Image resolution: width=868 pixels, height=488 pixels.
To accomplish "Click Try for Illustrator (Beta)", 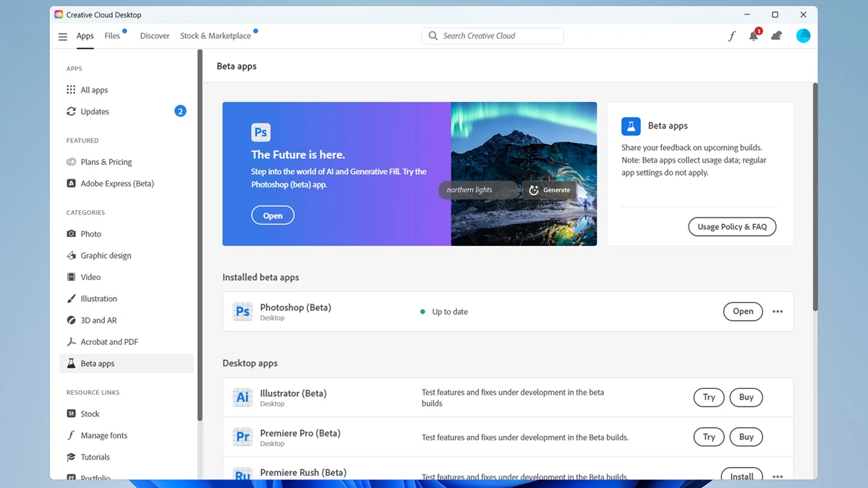I will click(x=709, y=397).
